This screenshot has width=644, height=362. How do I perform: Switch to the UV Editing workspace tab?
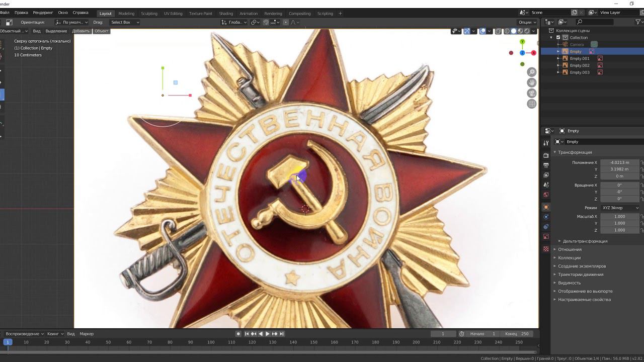click(x=173, y=14)
